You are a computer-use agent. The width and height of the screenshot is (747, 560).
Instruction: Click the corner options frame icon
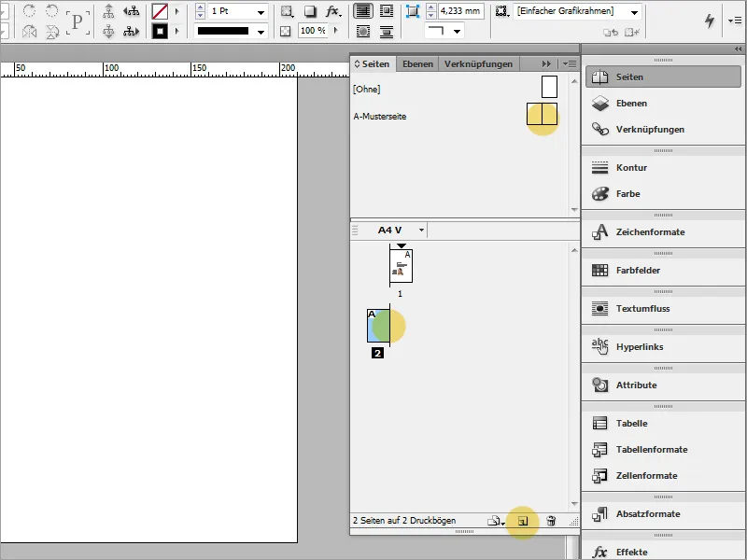(412, 11)
